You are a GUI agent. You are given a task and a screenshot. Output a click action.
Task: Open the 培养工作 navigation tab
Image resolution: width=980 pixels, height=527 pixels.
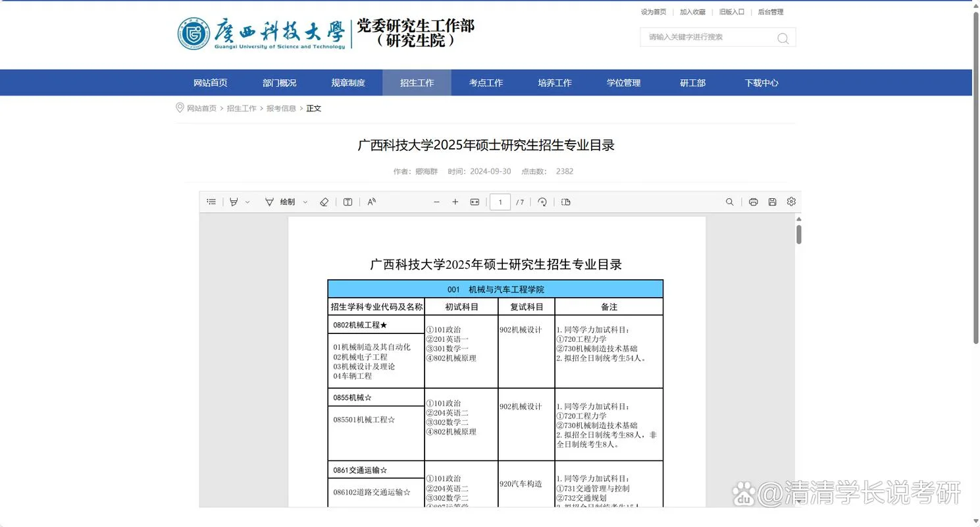pyautogui.click(x=555, y=83)
